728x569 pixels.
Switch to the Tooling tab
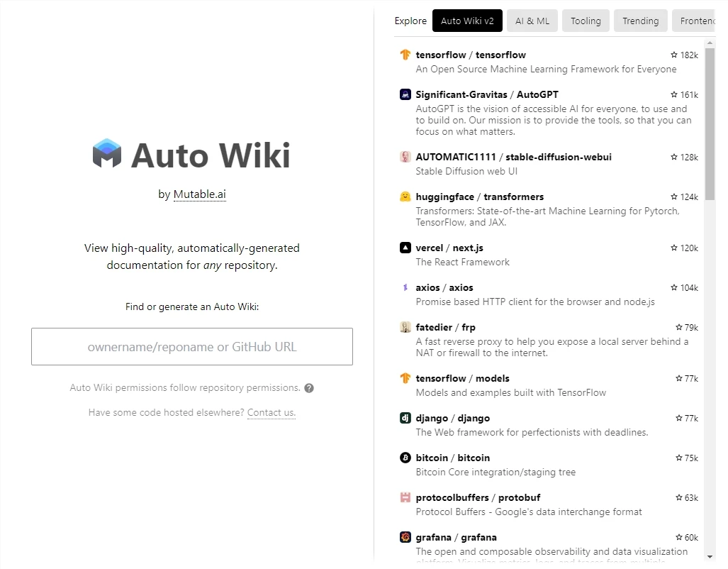point(585,21)
